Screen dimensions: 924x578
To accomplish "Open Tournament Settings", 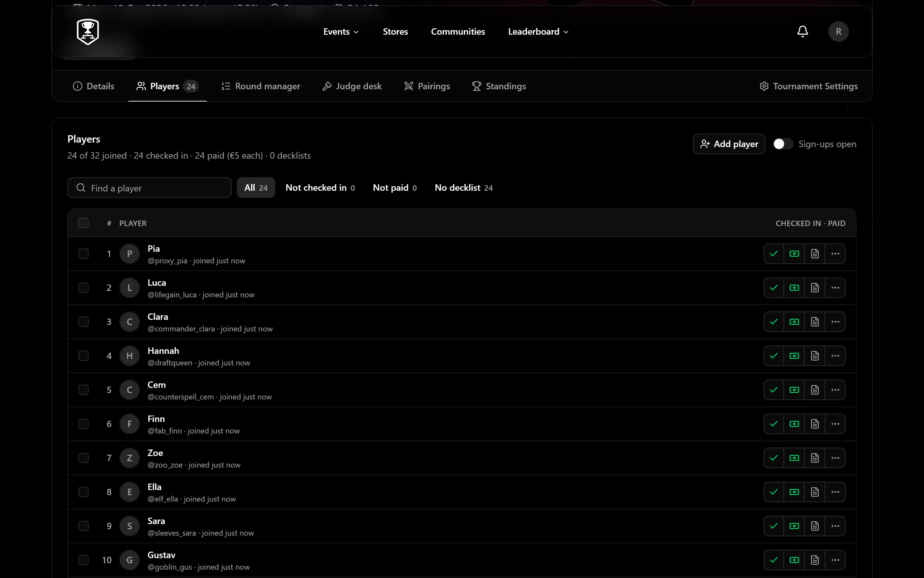I will [x=808, y=86].
